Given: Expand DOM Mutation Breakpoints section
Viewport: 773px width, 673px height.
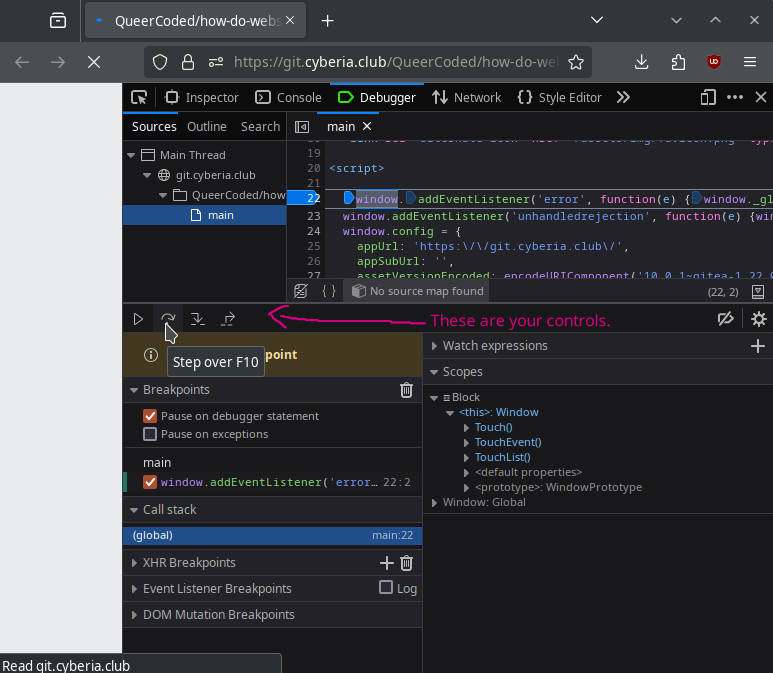Looking at the screenshot, I should click(x=134, y=615).
